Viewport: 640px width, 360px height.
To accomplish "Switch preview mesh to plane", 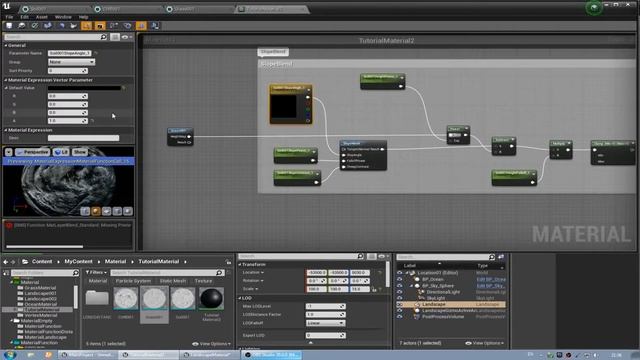I will click(106, 211).
